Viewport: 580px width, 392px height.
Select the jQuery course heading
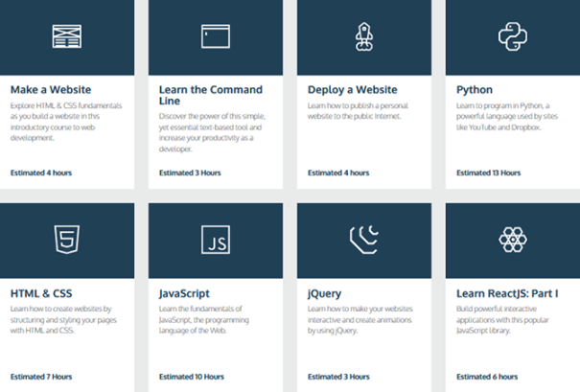pyautogui.click(x=324, y=293)
